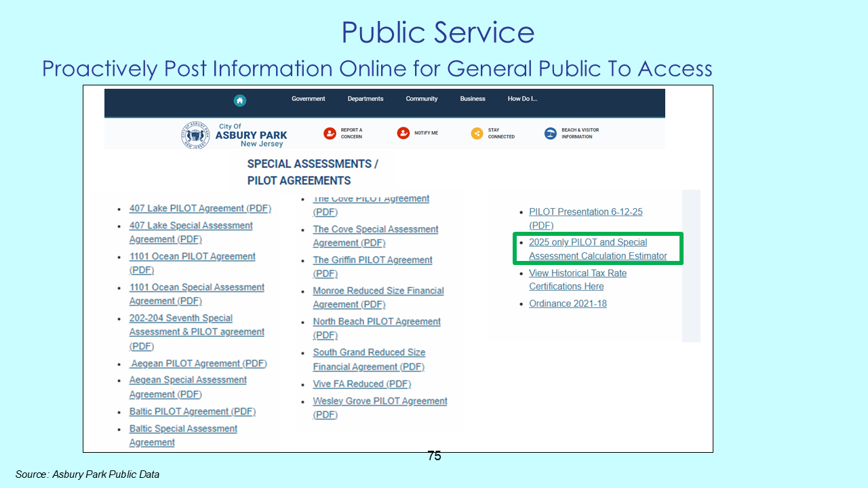Click the slide number 75
The width and height of the screenshot is (868, 488).
coord(435,456)
